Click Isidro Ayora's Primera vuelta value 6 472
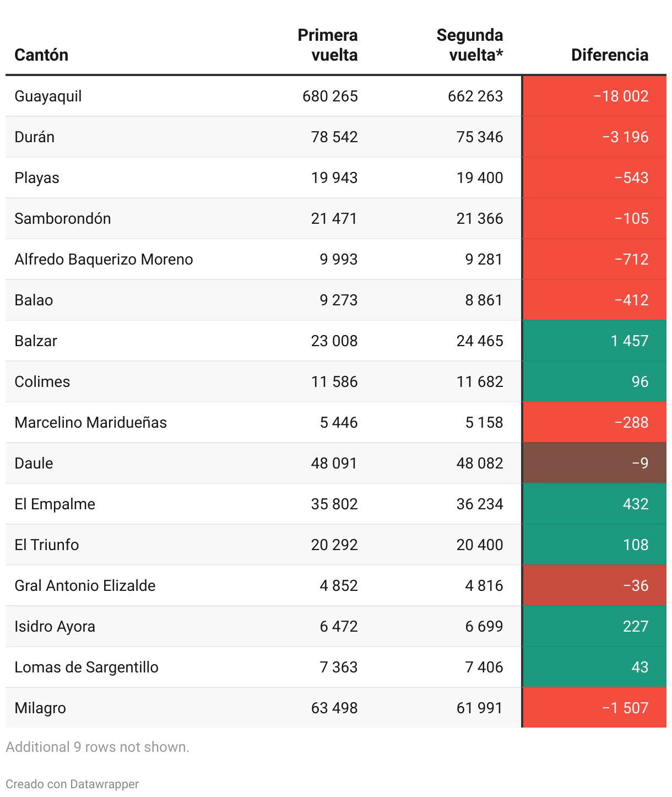This screenshot has height=797, width=672. [x=338, y=627]
